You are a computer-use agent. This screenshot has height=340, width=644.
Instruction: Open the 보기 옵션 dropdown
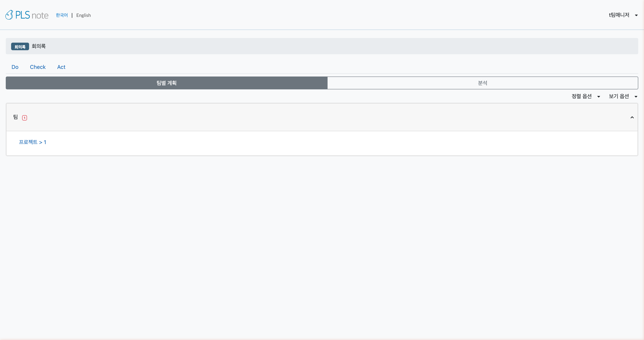coord(619,96)
